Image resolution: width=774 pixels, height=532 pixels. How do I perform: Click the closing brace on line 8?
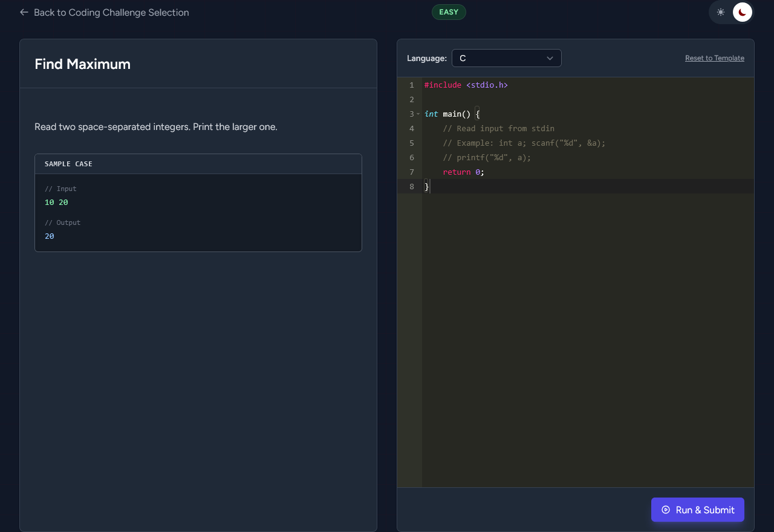(427, 187)
